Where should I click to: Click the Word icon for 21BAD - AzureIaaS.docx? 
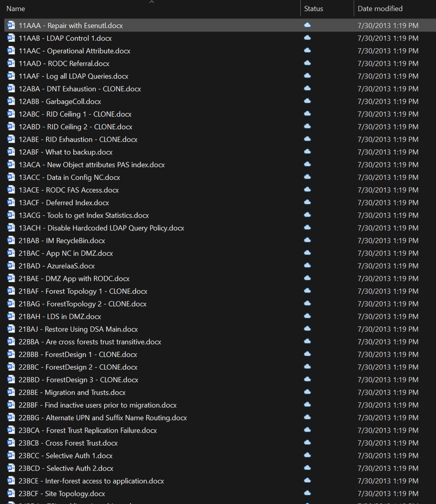pyautogui.click(x=11, y=266)
